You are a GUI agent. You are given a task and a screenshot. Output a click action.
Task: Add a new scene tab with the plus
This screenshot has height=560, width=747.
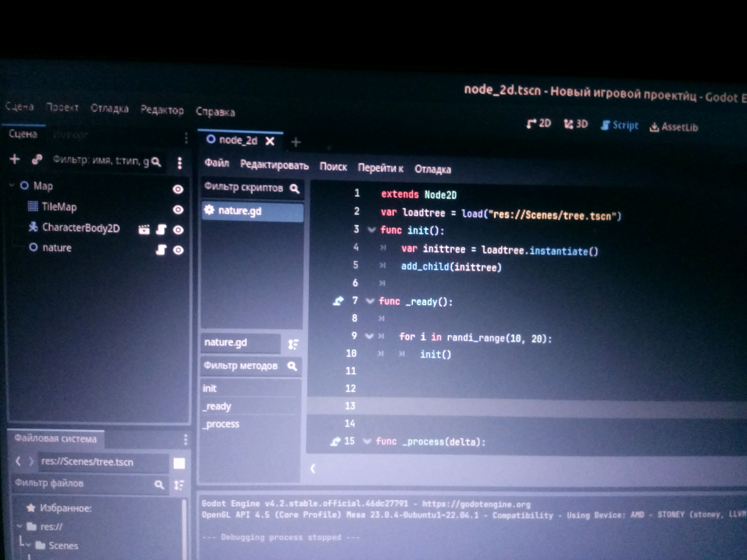tap(296, 142)
